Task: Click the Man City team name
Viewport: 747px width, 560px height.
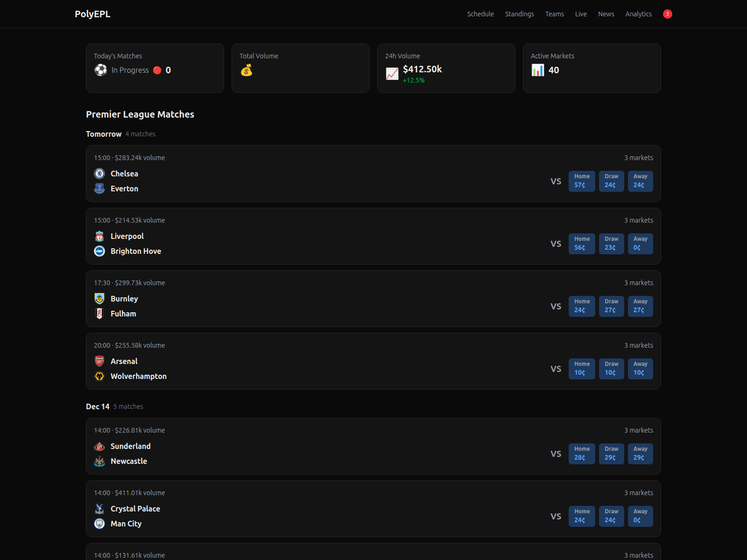Action: point(126,524)
